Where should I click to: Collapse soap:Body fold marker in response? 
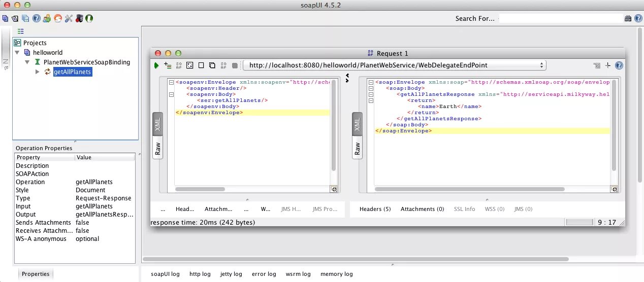(x=371, y=88)
